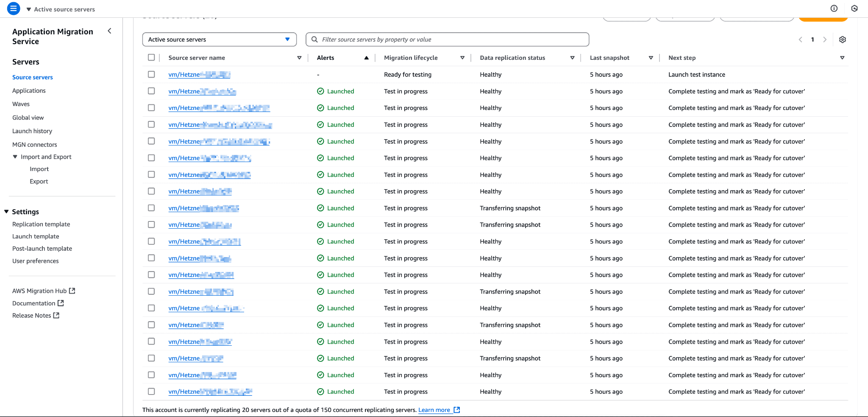Viewport: 868px width, 417px height.
Task: Click the external link icon beside Release Notes
Action: coord(56,315)
